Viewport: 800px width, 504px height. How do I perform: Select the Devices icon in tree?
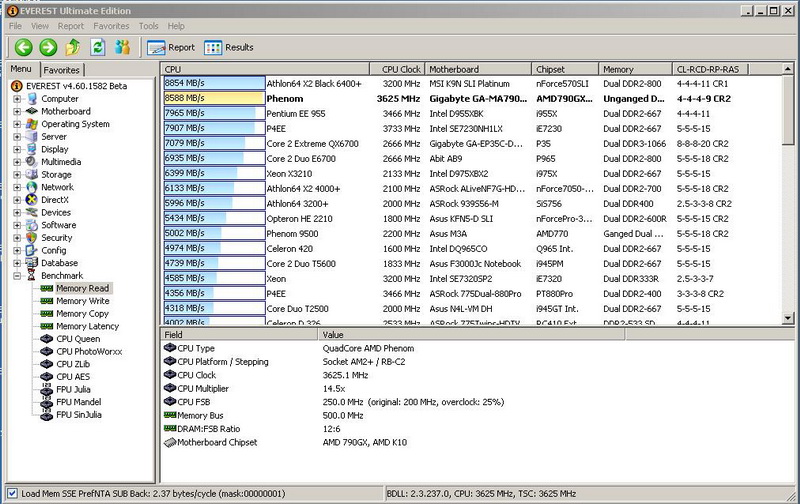32,212
